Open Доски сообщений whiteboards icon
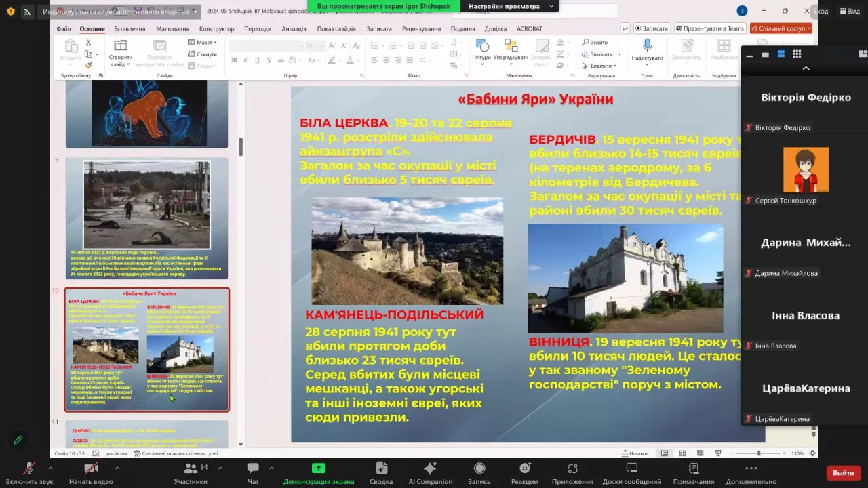This screenshot has height=488, width=868. pyautogui.click(x=632, y=468)
